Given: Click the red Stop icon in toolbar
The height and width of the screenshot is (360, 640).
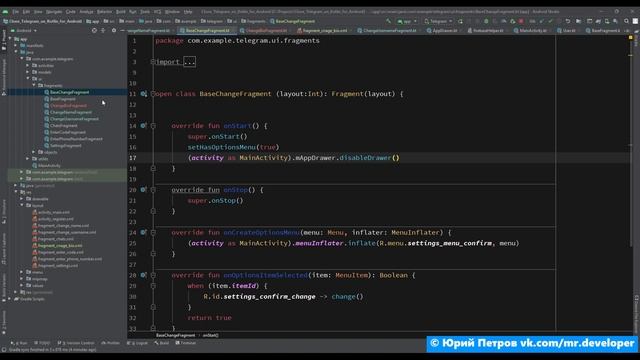Looking at the screenshot, I should (x=521, y=21).
